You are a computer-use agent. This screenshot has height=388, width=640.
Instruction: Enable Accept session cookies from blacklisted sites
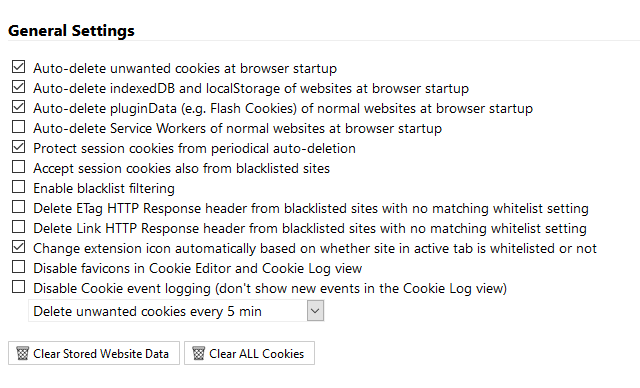tap(18, 166)
